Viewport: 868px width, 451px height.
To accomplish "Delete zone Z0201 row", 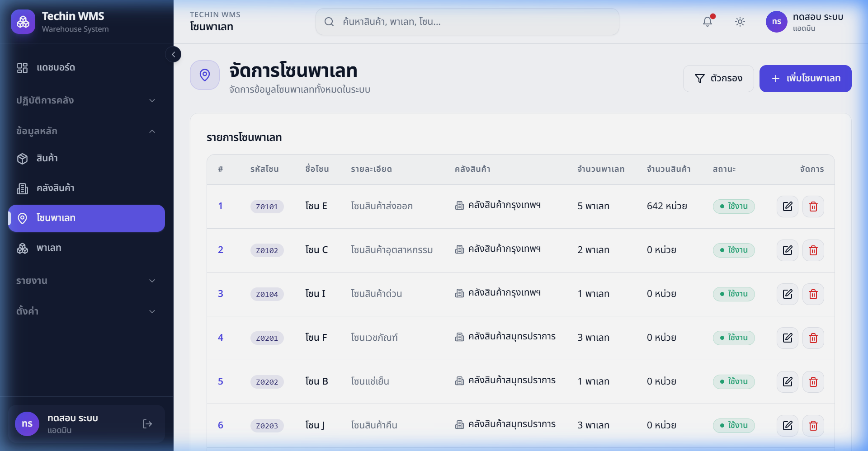I will point(813,338).
